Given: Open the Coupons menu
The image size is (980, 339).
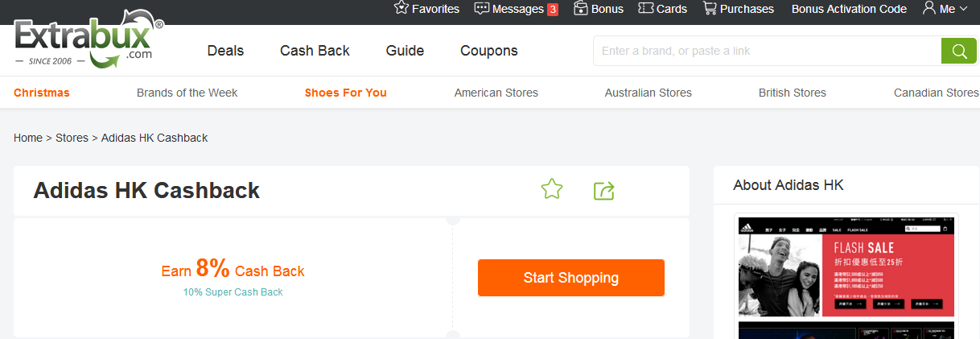Looking at the screenshot, I should click(x=488, y=51).
